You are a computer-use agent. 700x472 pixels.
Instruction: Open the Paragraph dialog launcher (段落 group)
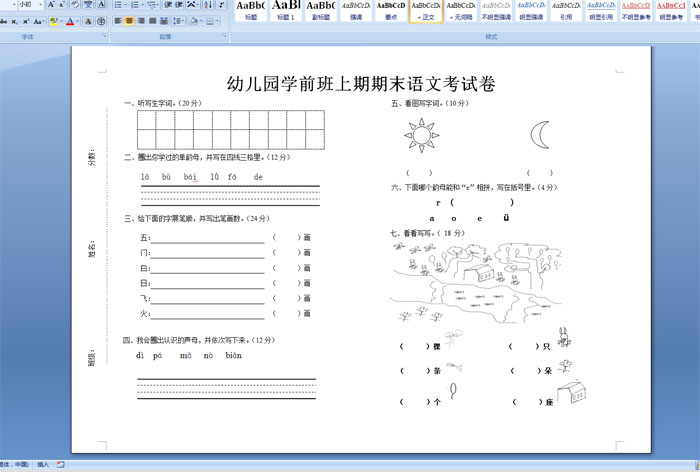225,36
